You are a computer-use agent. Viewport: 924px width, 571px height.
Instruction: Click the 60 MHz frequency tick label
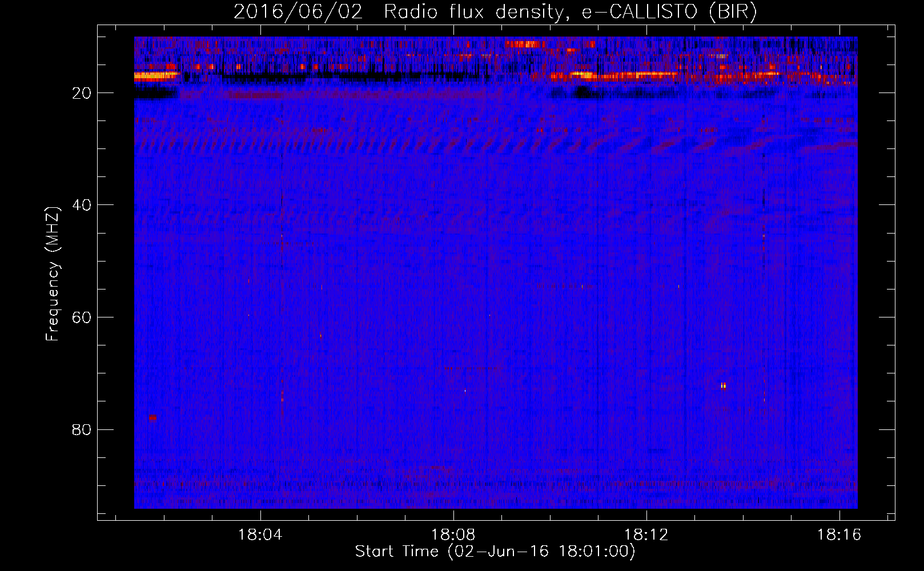(82, 317)
